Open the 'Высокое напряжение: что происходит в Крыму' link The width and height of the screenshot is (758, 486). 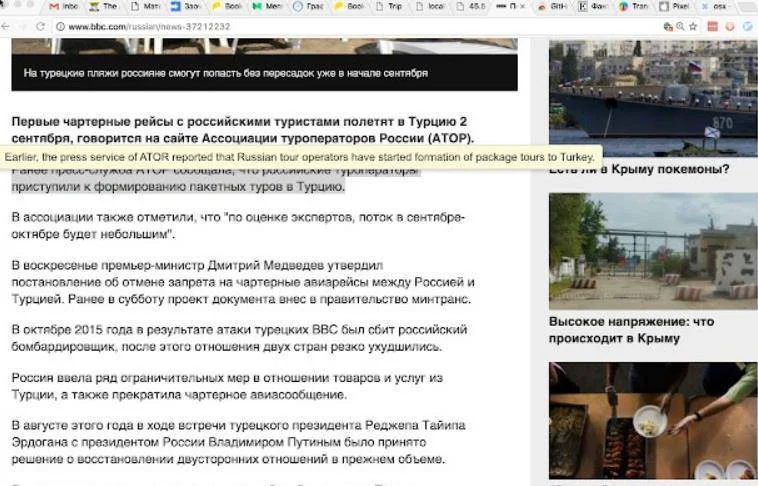(x=631, y=330)
